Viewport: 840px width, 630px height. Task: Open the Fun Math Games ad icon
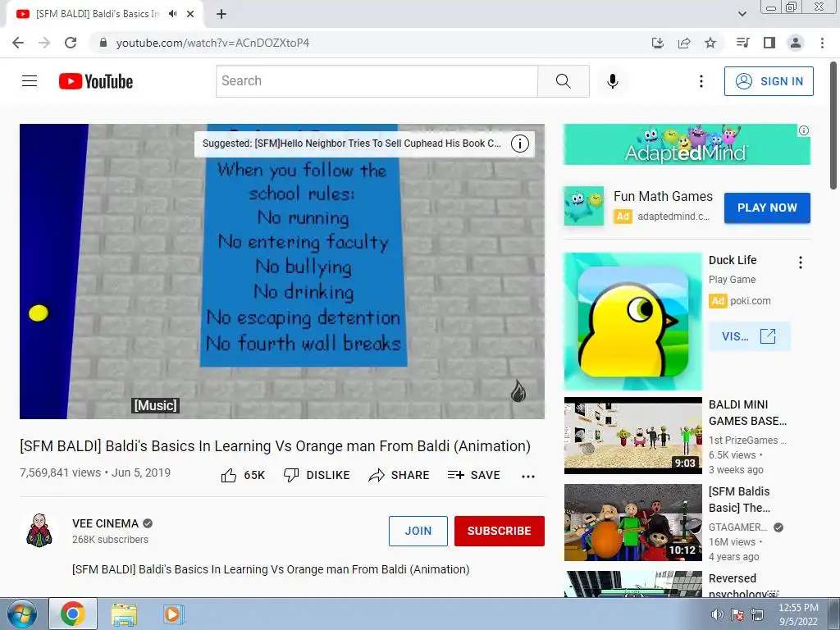584,206
